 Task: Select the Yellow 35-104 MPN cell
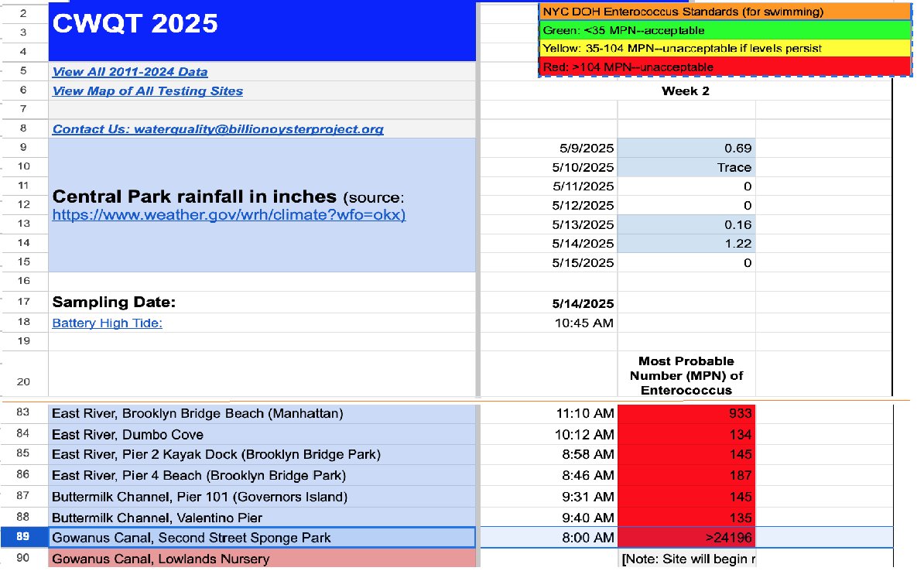point(725,48)
